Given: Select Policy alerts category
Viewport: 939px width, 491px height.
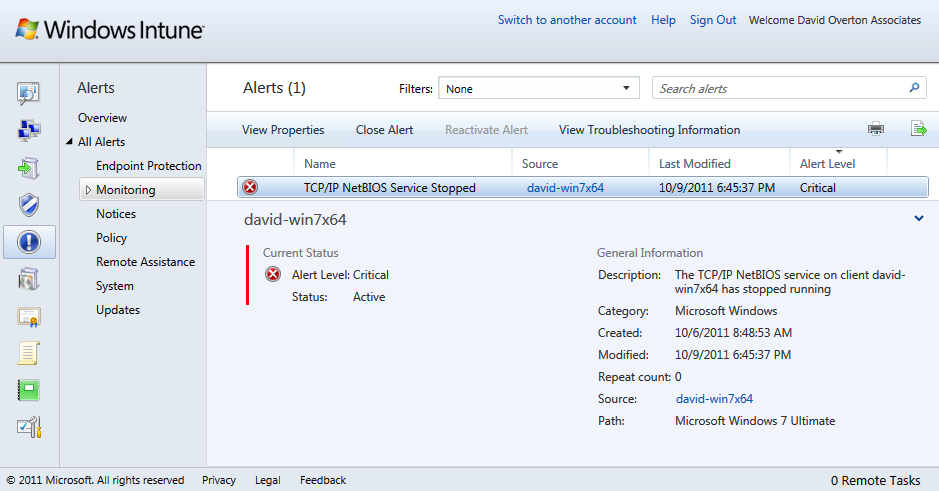Looking at the screenshot, I should click(111, 238).
